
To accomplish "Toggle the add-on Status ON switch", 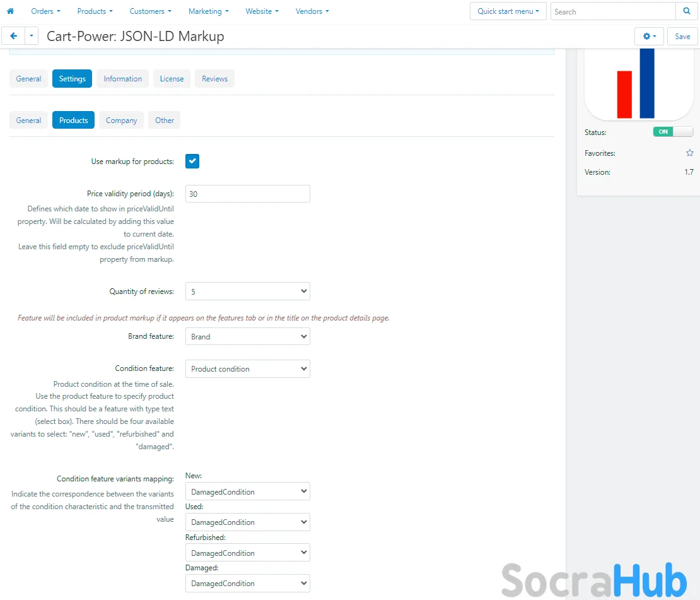I will 673,132.
